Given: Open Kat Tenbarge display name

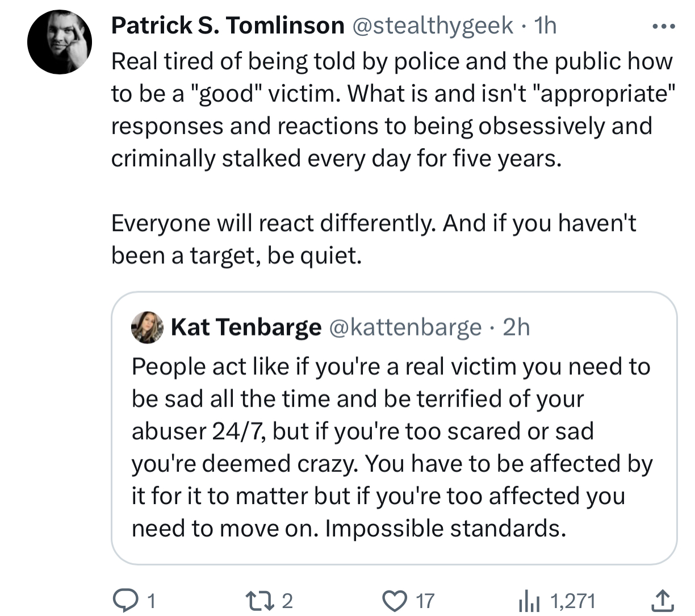Looking at the screenshot, I should 245,327.
